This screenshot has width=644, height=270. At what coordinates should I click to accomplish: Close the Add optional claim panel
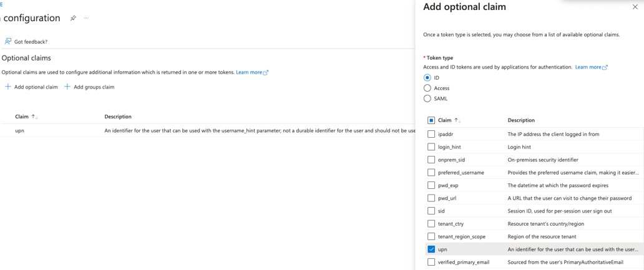click(635, 7)
